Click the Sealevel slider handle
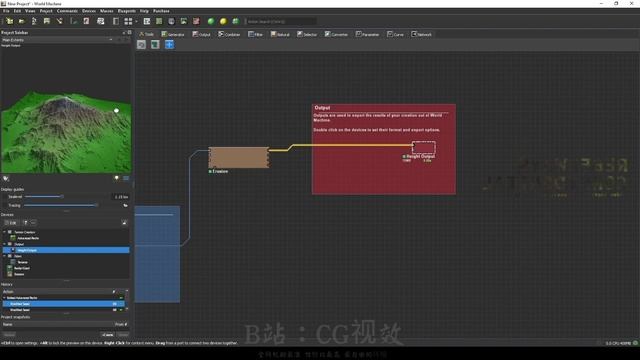Image resolution: width=640 pixels, height=360 pixels. pyautogui.click(x=62, y=197)
